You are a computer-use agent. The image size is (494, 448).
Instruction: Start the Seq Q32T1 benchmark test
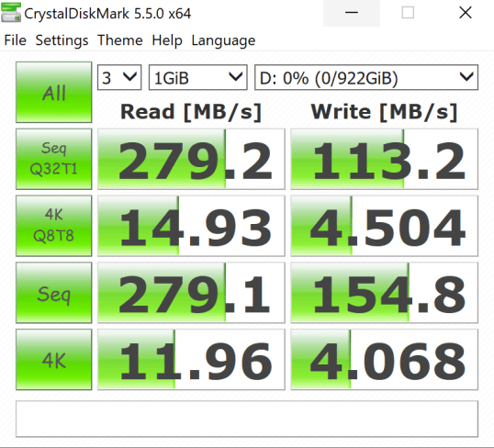point(54,159)
